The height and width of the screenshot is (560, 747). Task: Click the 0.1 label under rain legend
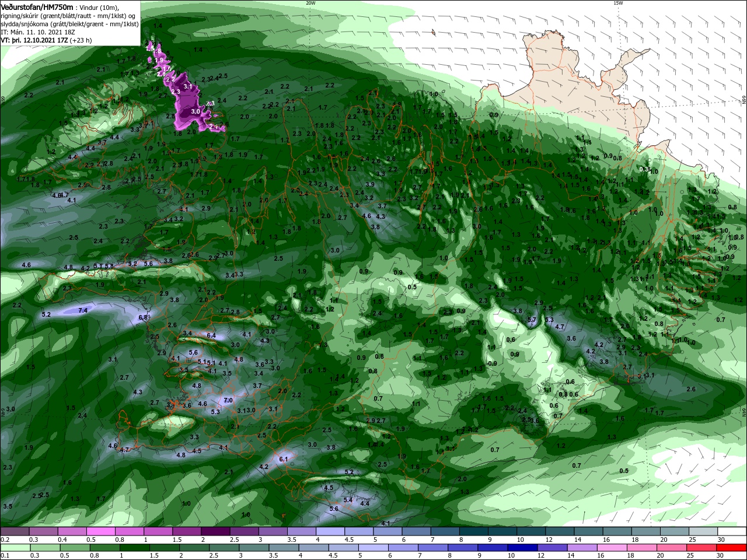pos(5,556)
